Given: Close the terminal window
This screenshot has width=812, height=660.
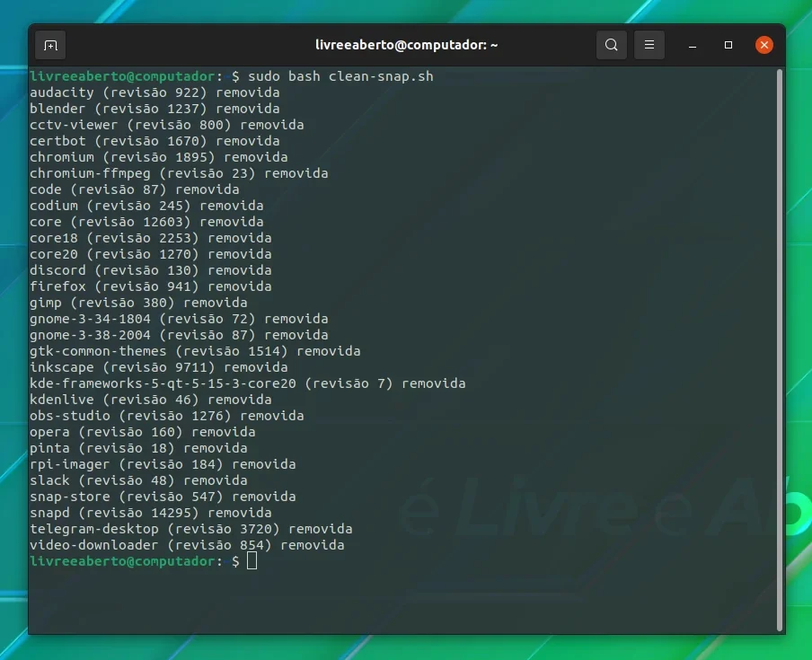Looking at the screenshot, I should tap(763, 45).
